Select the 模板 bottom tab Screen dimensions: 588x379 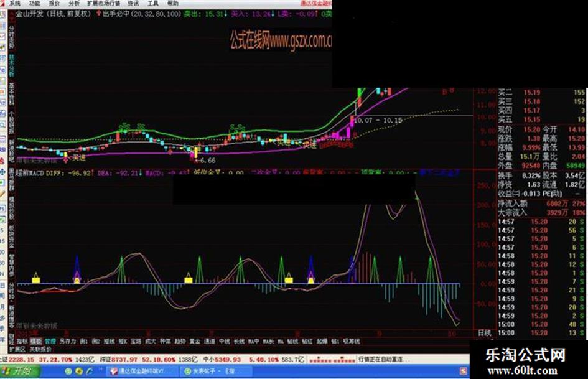coord(36,341)
